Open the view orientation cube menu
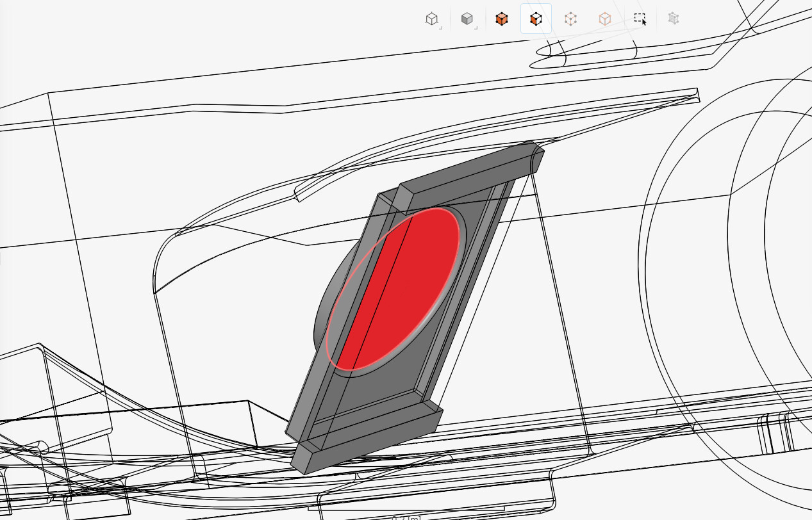Viewport: 812px width, 520px height. [432, 19]
